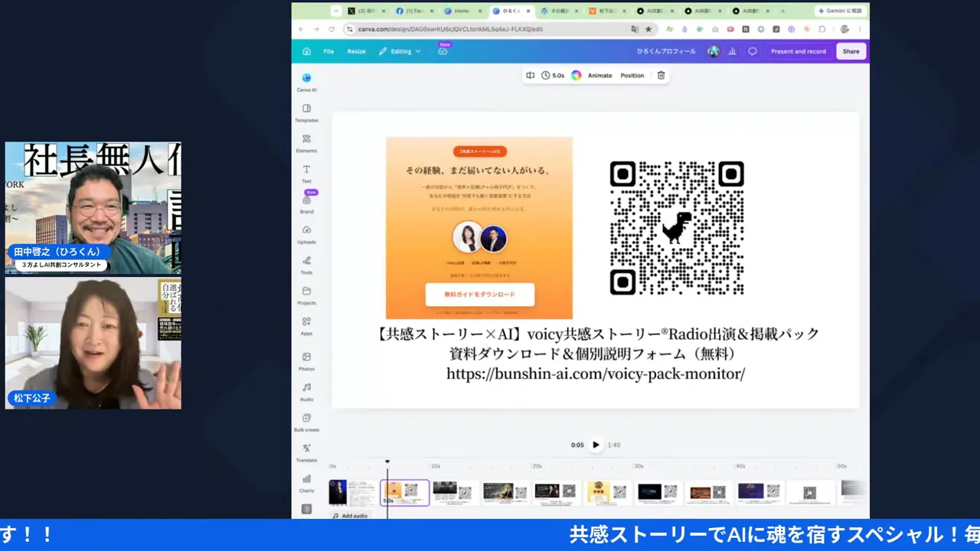
Task: Switch to the Facebook browser tab
Action: pos(414,11)
